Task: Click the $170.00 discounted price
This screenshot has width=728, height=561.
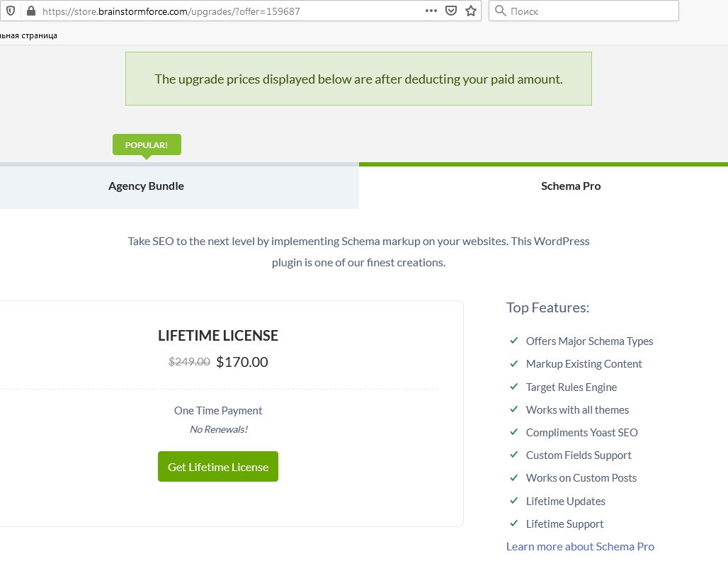Action: pyautogui.click(x=242, y=362)
